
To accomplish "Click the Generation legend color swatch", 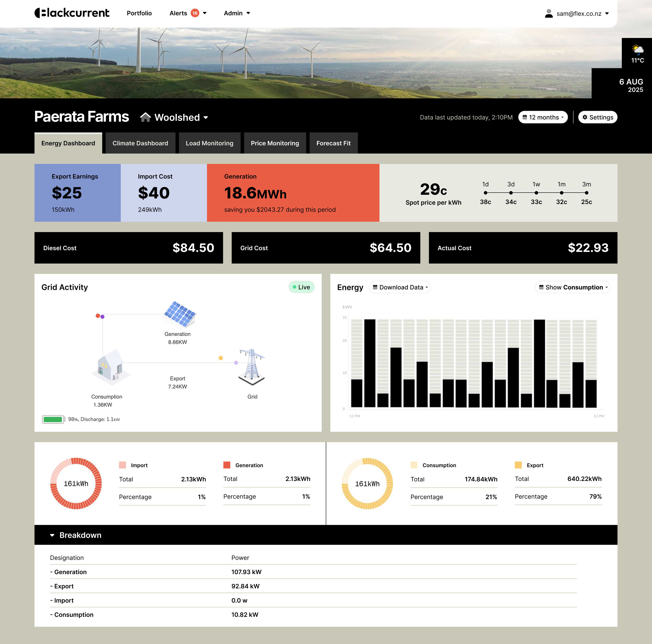I will [x=227, y=465].
